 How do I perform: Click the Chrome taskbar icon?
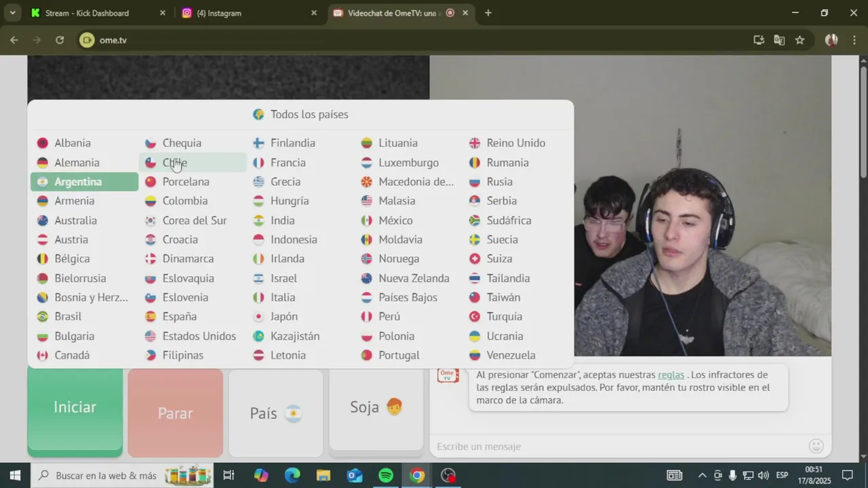pos(417,475)
